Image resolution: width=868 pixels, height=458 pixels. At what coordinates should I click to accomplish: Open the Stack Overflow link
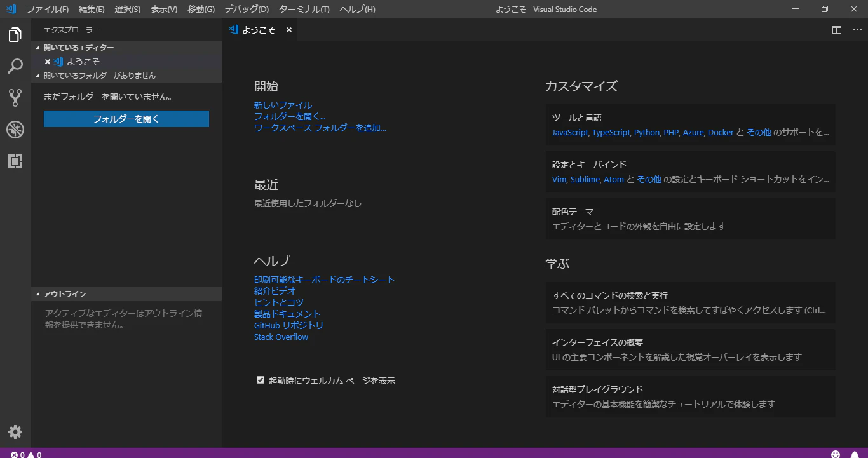[281, 337]
